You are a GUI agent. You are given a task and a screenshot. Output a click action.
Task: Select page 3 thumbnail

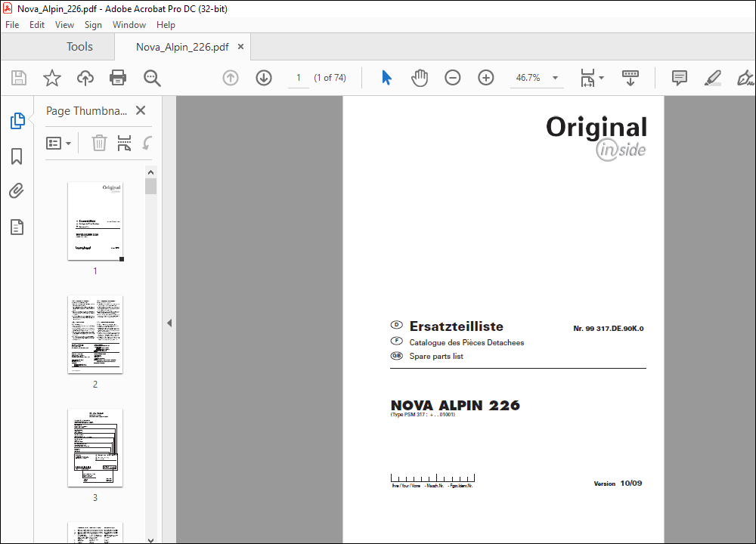pyautogui.click(x=95, y=447)
